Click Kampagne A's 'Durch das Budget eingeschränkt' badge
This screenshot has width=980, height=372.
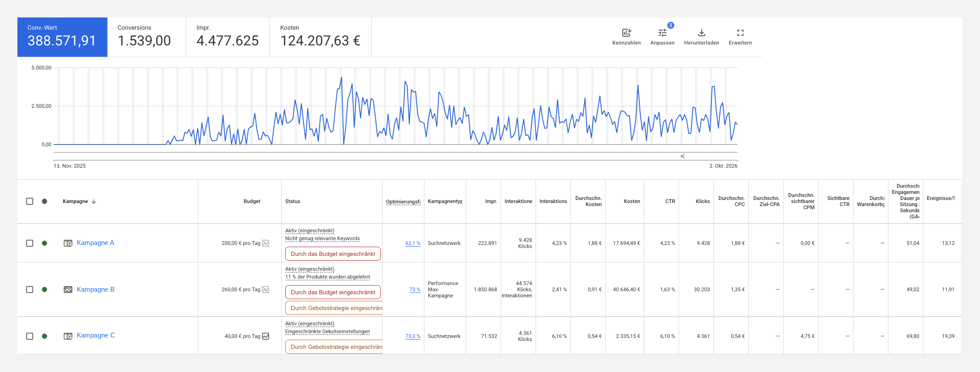coord(333,254)
